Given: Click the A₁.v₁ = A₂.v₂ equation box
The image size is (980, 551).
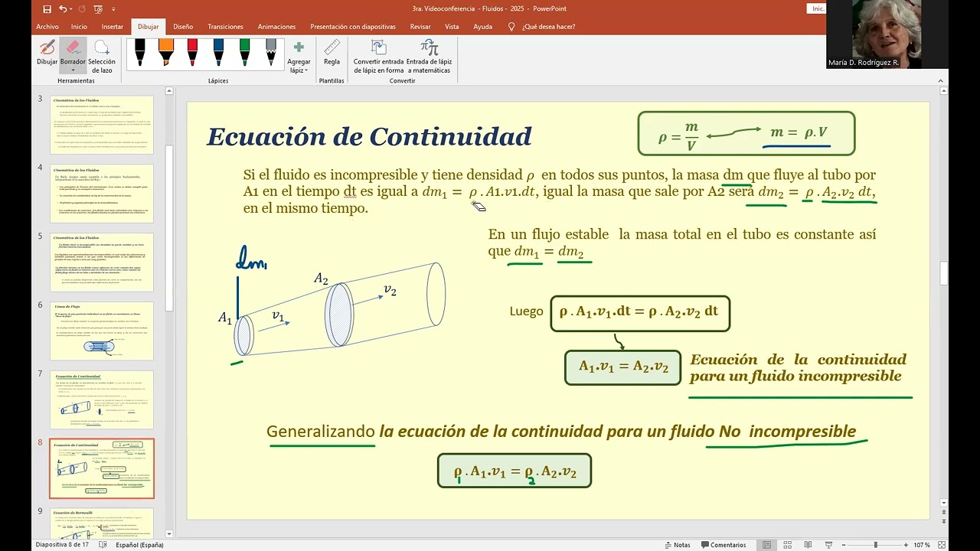Looking at the screenshot, I should [x=623, y=367].
